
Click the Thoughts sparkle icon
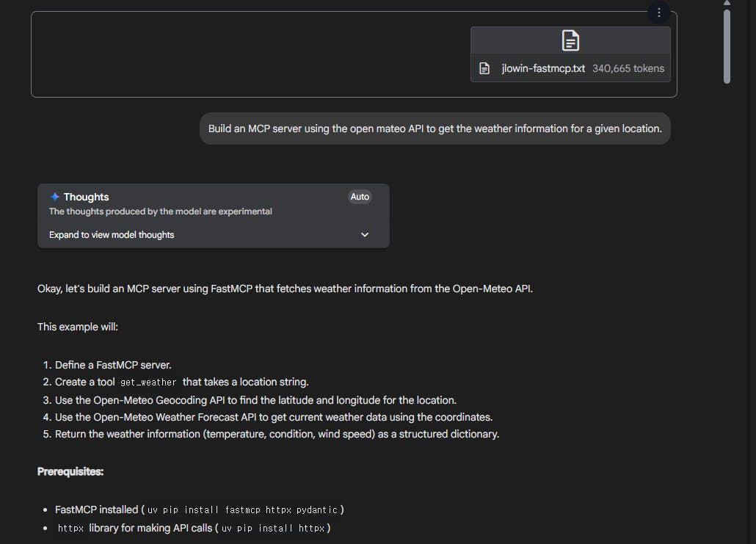pyautogui.click(x=55, y=197)
